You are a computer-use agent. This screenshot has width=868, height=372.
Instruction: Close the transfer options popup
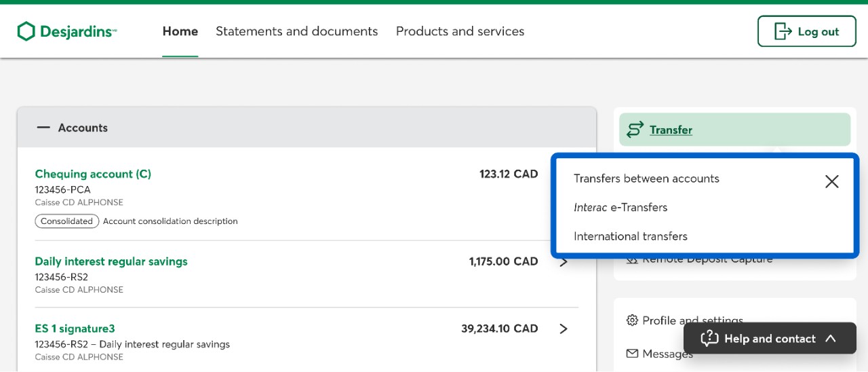pyautogui.click(x=831, y=181)
